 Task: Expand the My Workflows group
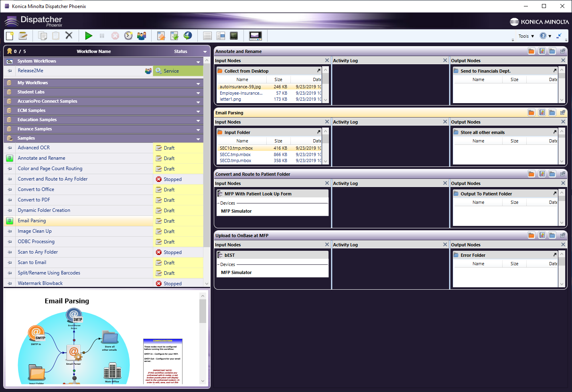coord(198,83)
